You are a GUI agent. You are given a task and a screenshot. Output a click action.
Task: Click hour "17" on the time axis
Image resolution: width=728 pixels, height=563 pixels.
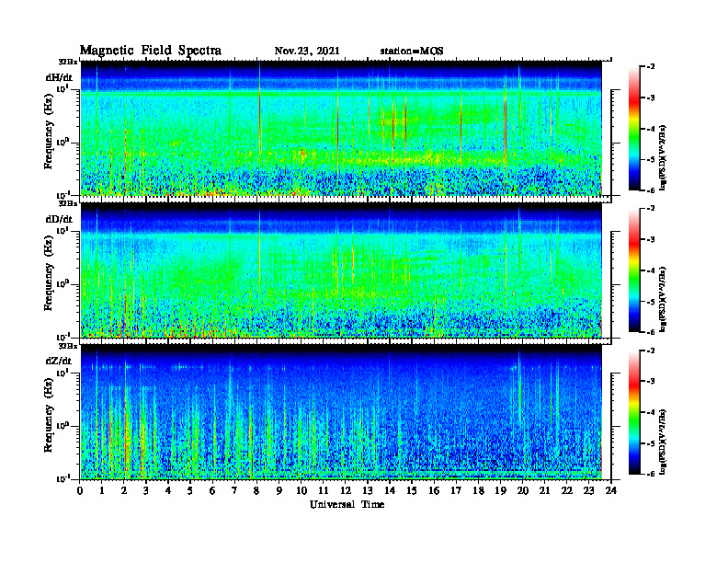point(456,491)
